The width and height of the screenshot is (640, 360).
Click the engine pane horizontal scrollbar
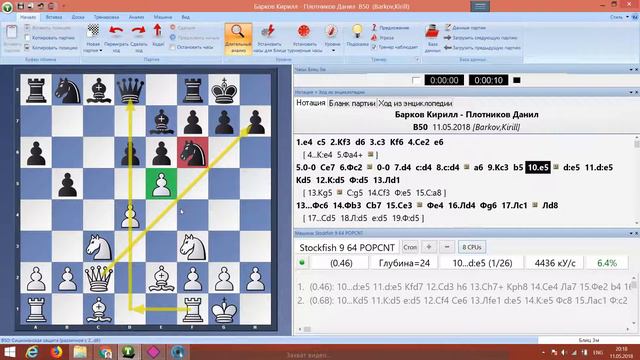click(464, 329)
